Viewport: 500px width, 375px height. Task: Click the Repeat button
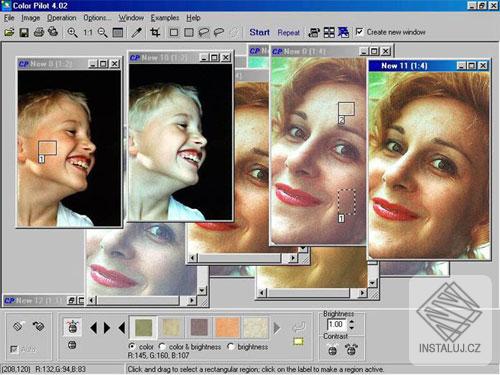pos(288,32)
